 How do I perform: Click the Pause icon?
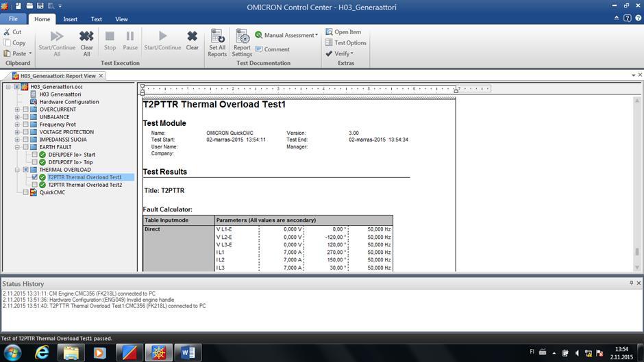[129, 36]
